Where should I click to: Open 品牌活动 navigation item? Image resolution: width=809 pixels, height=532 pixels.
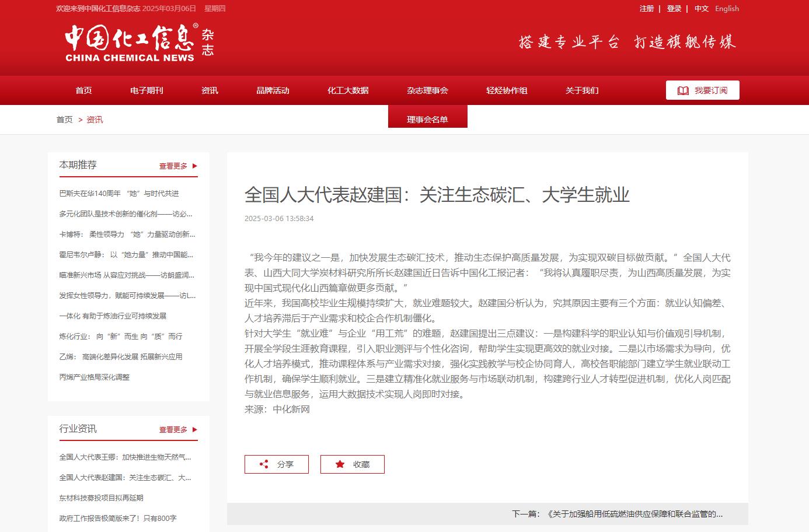pos(273,90)
